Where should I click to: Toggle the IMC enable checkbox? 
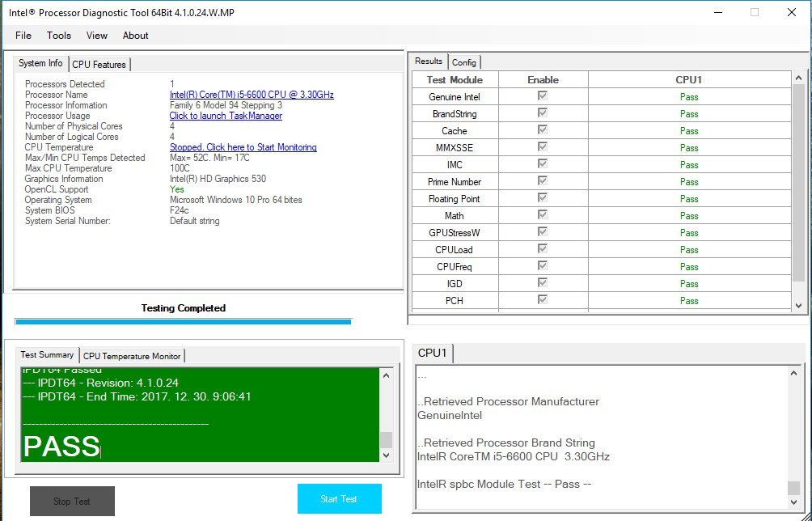[x=543, y=164]
